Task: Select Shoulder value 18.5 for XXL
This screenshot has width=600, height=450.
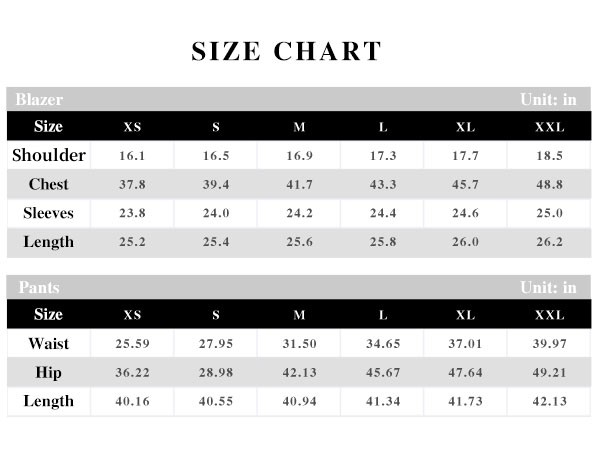Action: [x=549, y=156]
